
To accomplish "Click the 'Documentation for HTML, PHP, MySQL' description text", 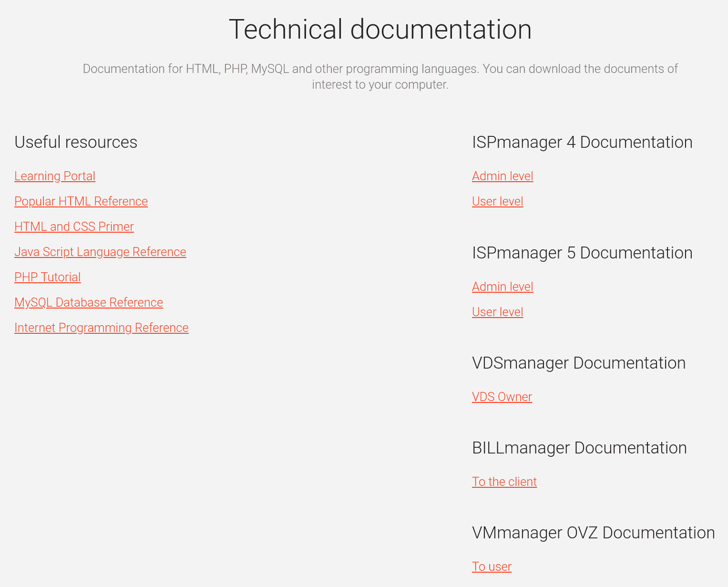I will (x=380, y=77).
